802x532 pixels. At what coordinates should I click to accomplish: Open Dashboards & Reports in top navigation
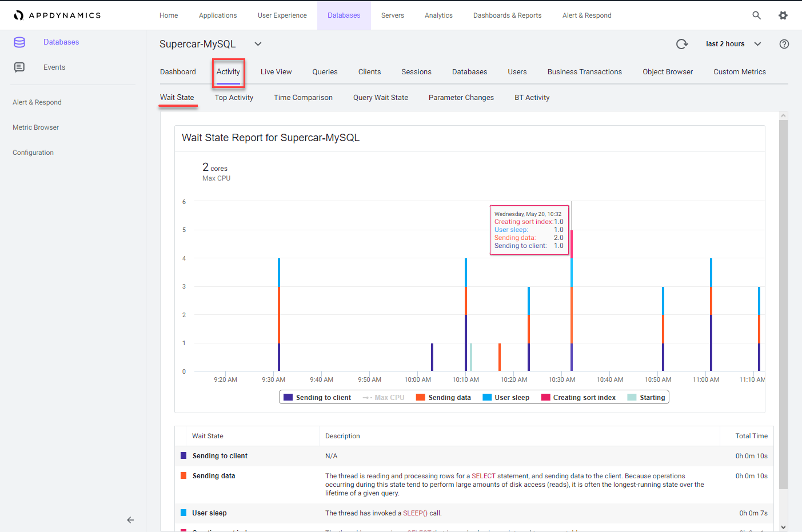[x=508, y=15]
